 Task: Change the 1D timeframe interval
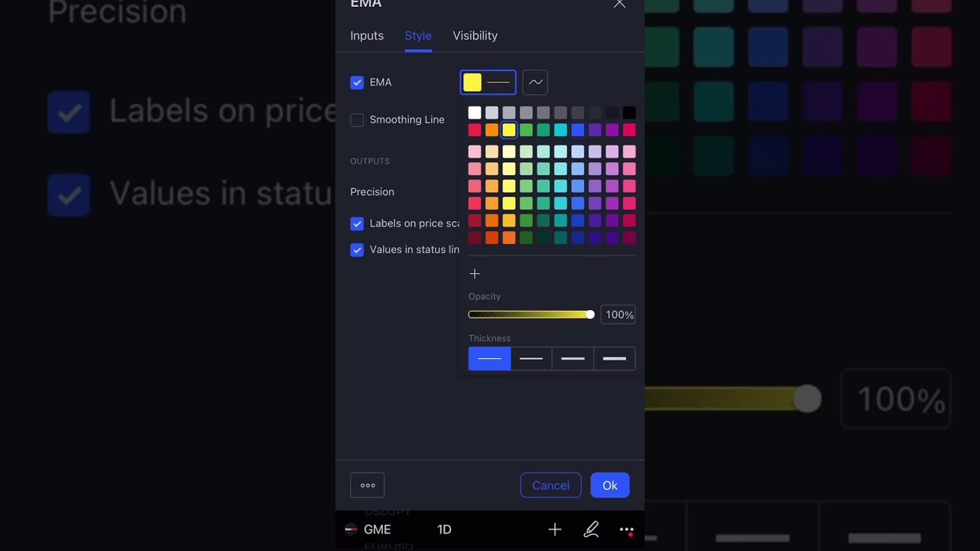coord(444,530)
